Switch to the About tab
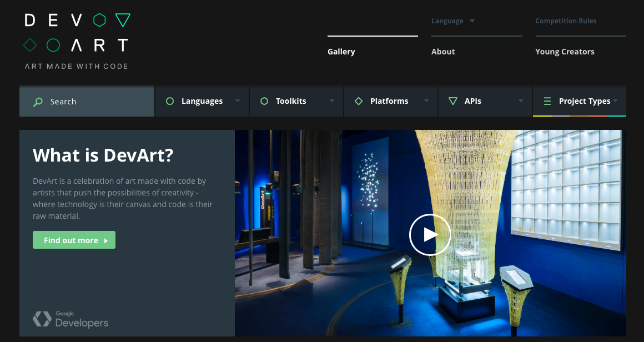Screen dimensions: 644x342 (x=443, y=51)
